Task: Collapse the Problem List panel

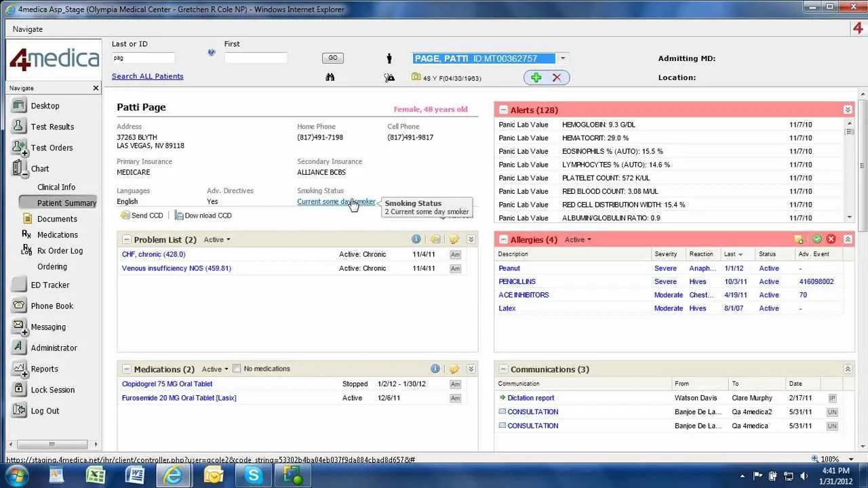Action: [126, 239]
